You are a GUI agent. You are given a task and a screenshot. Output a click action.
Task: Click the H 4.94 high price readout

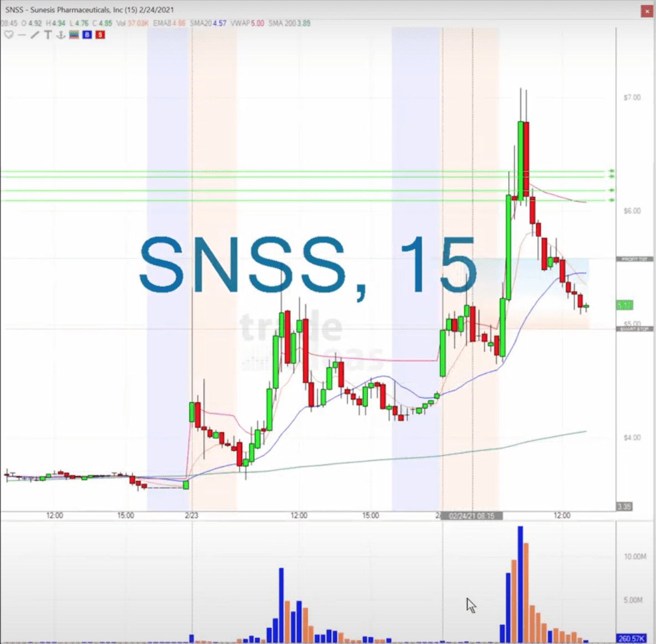(x=55, y=23)
